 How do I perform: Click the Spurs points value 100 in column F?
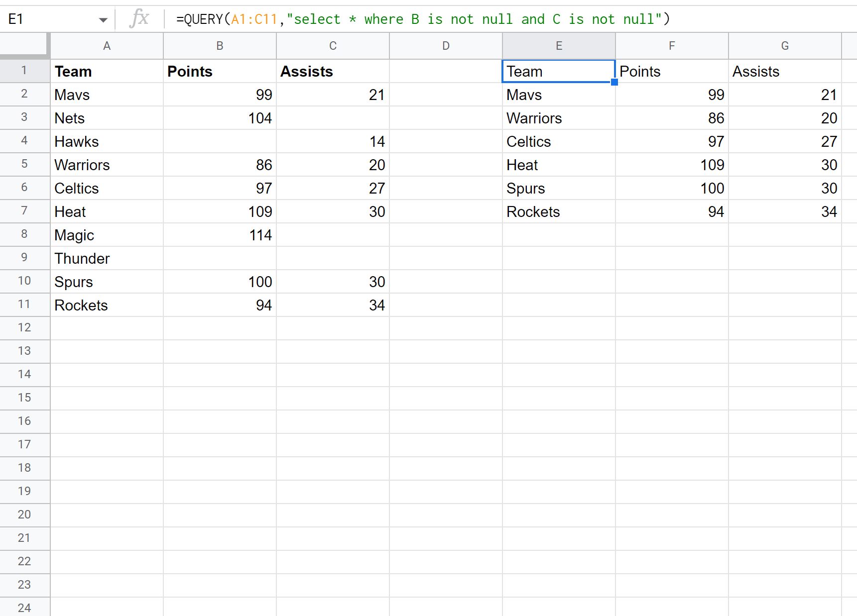[x=672, y=188]
